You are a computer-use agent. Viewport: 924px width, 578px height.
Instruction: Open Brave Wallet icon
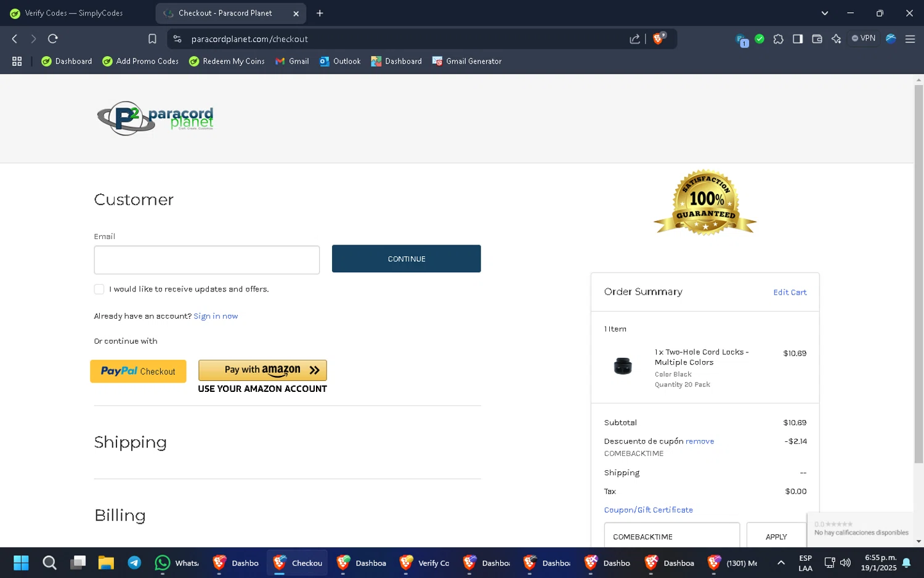pos(817,39)
